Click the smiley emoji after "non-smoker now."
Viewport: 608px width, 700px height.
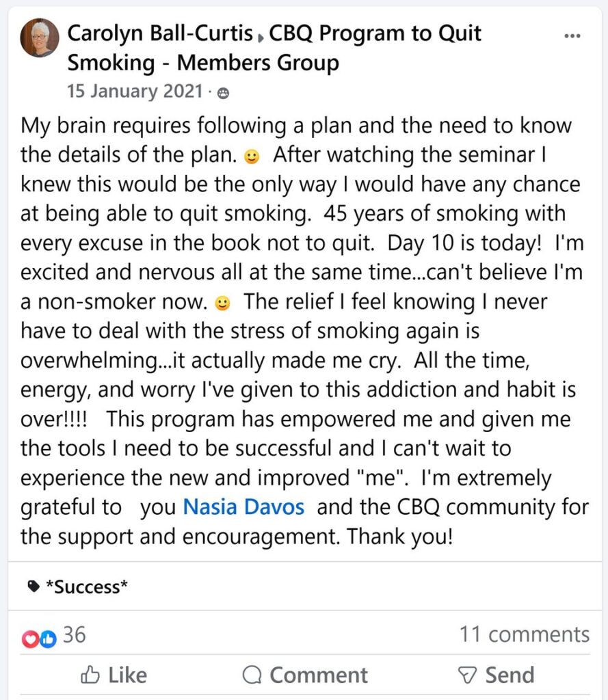[x=222, y=302]
